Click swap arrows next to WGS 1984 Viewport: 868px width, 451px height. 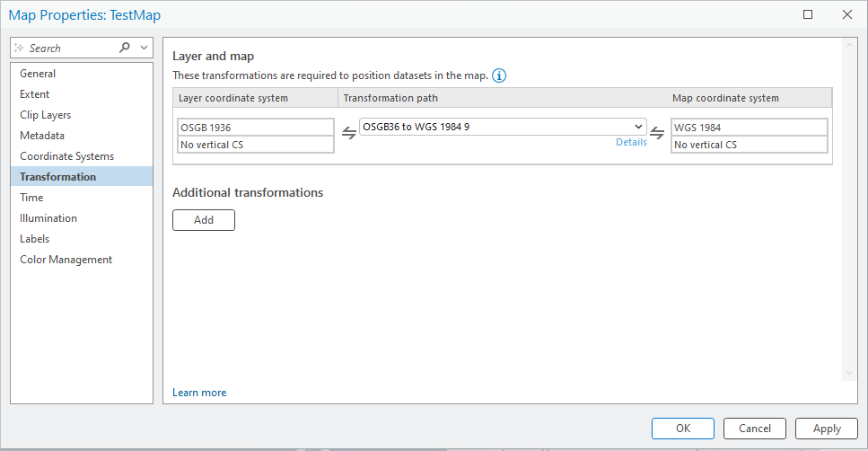click(x=658, y=133)
